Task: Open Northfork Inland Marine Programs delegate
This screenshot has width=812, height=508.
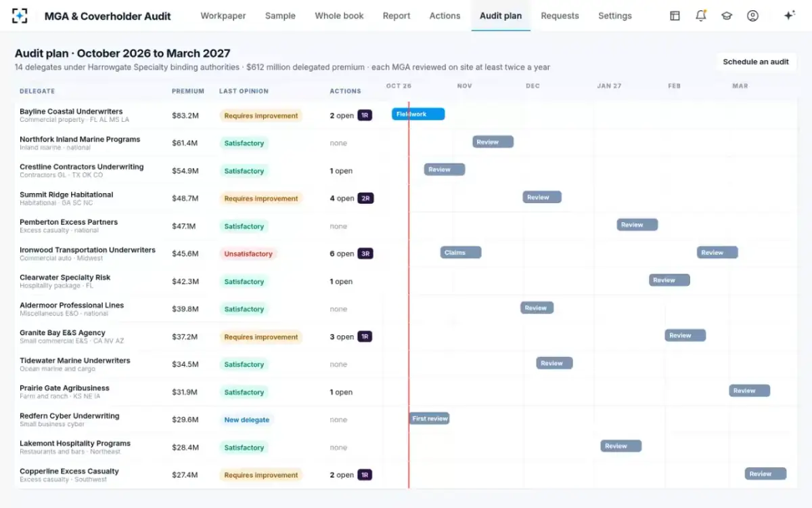Action: tap(80, 139)
